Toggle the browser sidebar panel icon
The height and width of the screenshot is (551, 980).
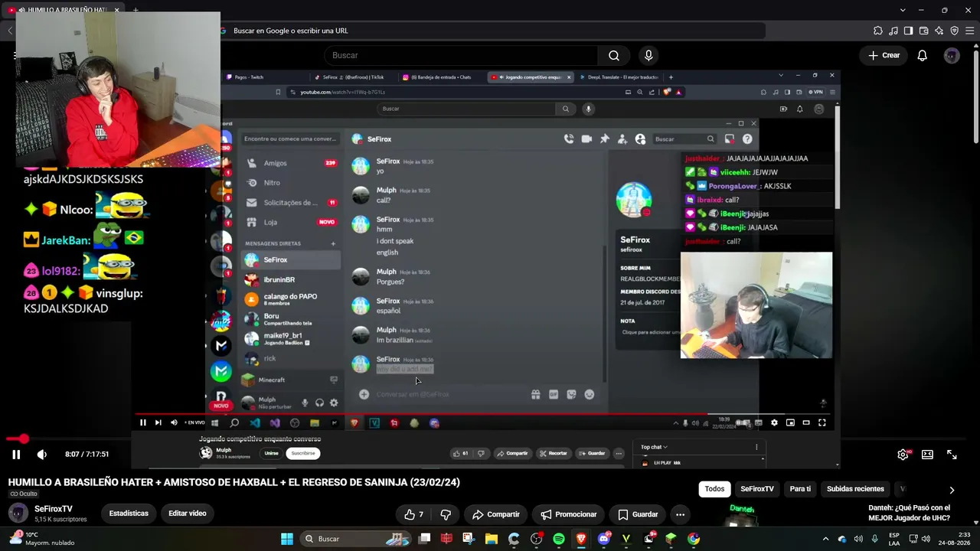pos(908,31)
